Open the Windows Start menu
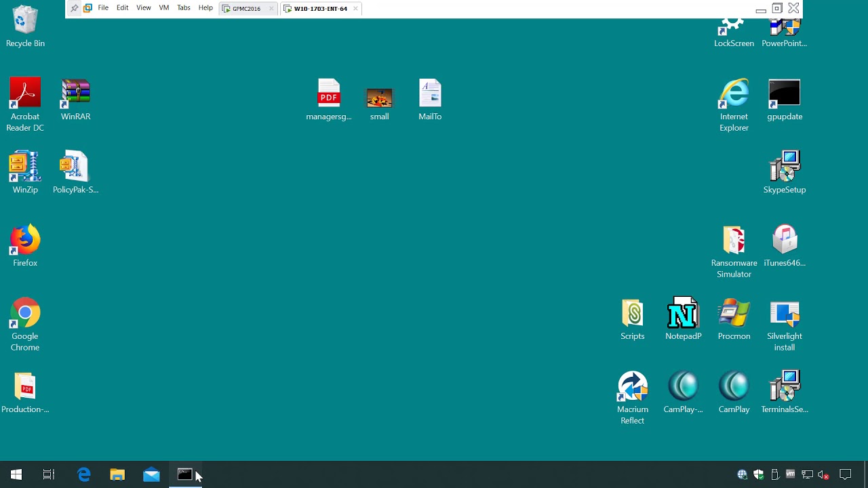868x488 pixels. click(16, 474)
